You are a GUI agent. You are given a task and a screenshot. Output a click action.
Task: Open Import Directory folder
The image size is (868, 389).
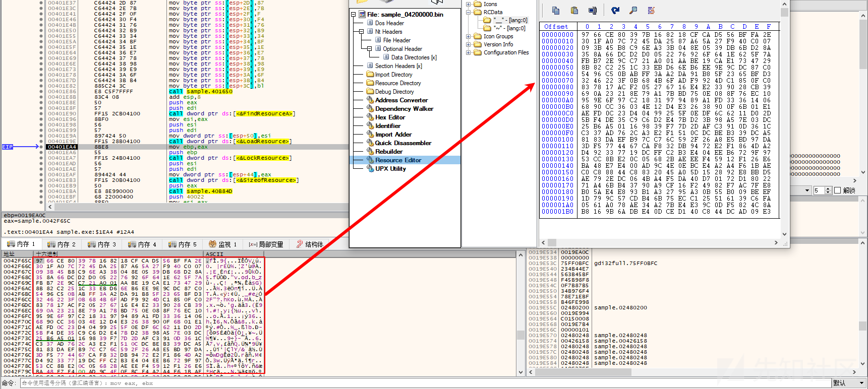(393, 75)
